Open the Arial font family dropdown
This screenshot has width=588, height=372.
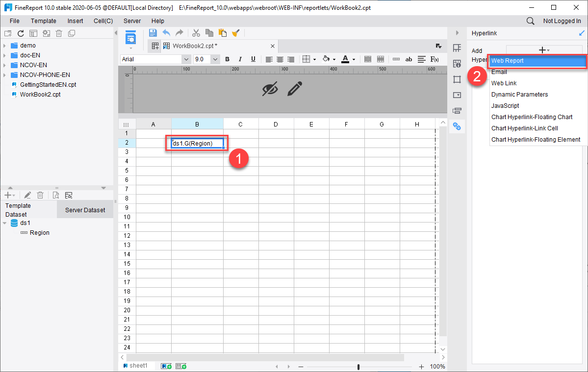pos(186,59)
